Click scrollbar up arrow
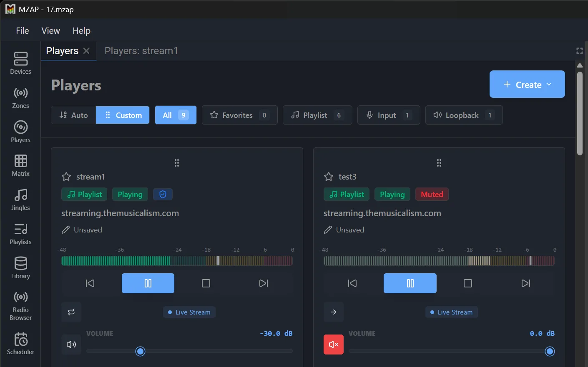 tap(580, 65)
